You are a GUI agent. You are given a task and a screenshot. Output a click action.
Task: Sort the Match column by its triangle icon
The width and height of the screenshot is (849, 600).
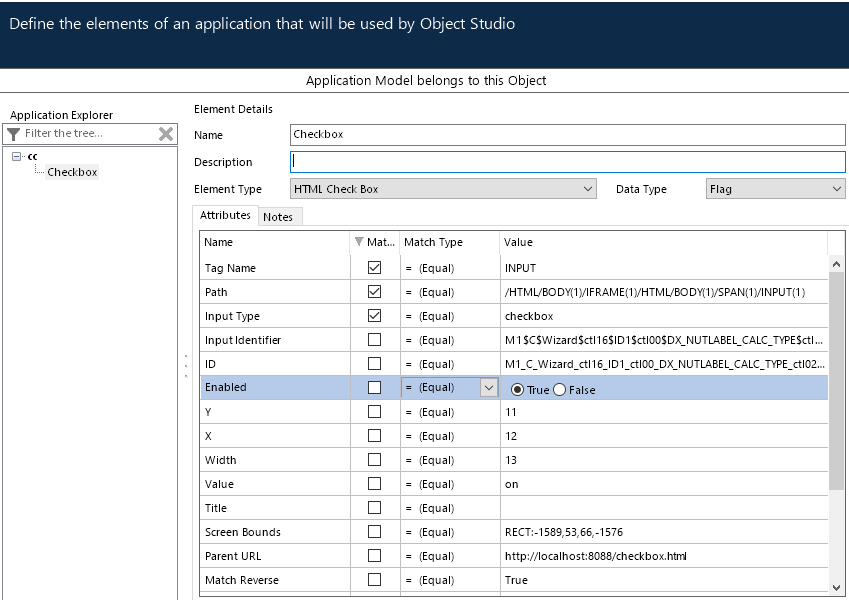click(358, 242)
